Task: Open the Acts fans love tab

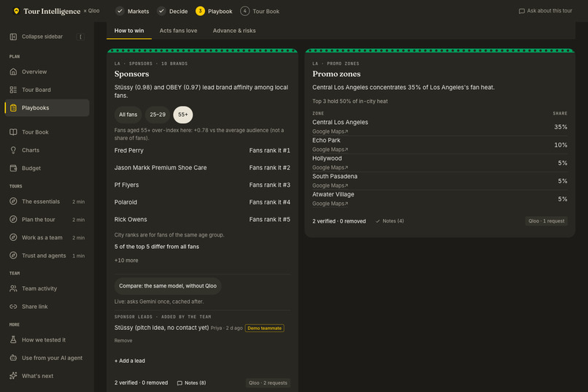Action: tap(178, 31)
